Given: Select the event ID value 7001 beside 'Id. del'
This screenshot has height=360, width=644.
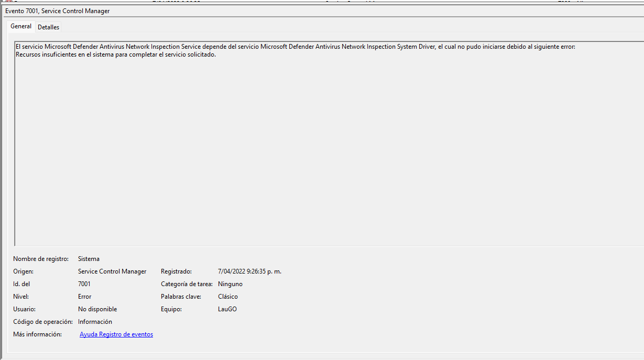Looking at the screenshot, I should click(x=84, y=284).
